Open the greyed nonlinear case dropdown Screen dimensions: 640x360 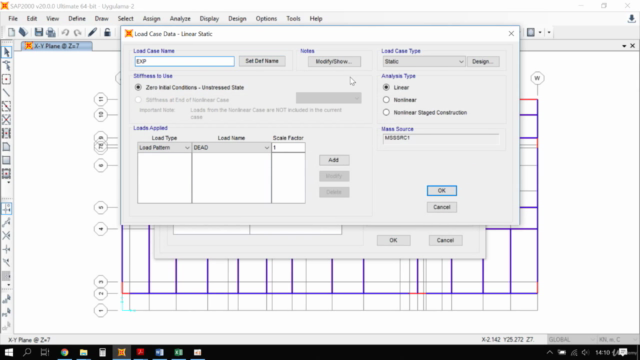[x=329, y=98]
